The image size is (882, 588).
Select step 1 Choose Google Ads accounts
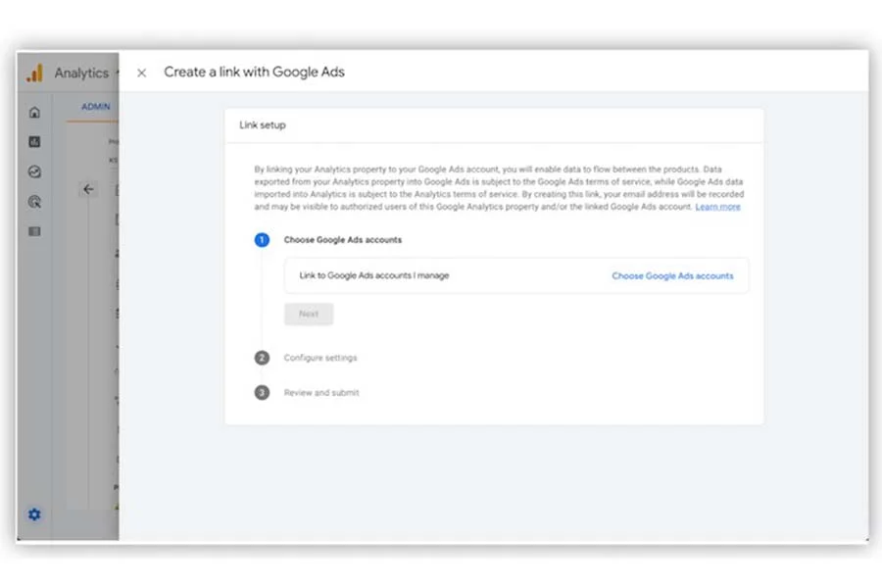pyautogui.click(x=343, y=240)
